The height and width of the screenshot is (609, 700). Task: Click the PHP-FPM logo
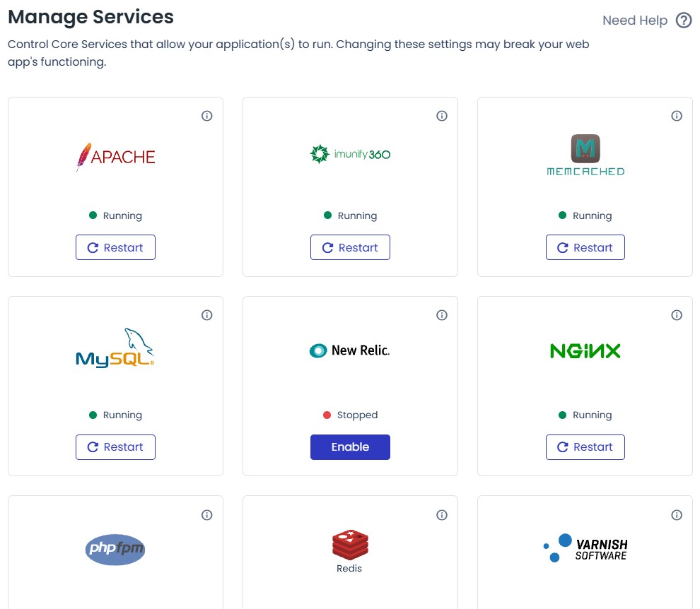pyautogui.click(x=115, y=550)
